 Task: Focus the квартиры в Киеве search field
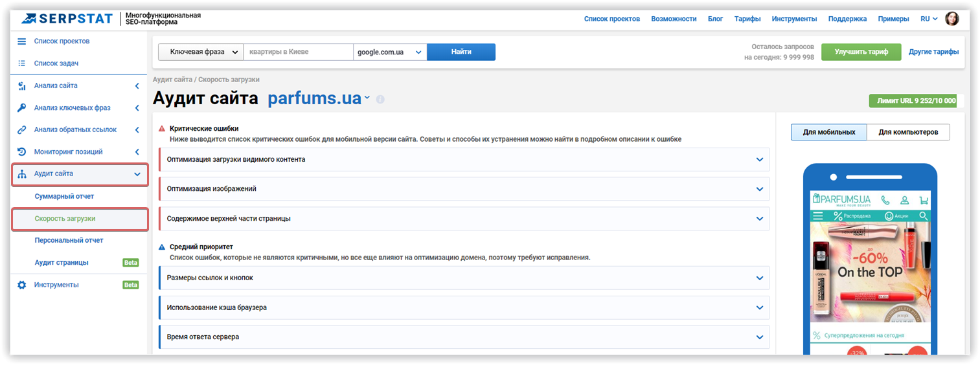click(x=299, y=52)
